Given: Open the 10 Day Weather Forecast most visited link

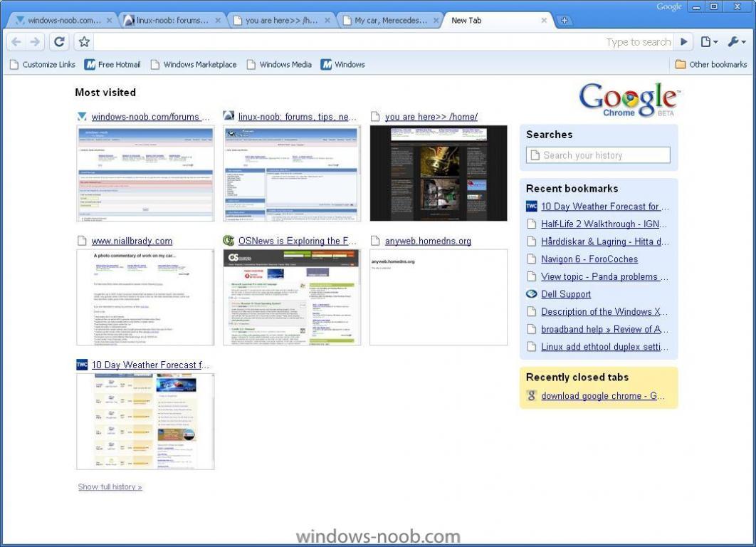Looking at the screenshot, I should coord(150,365).
